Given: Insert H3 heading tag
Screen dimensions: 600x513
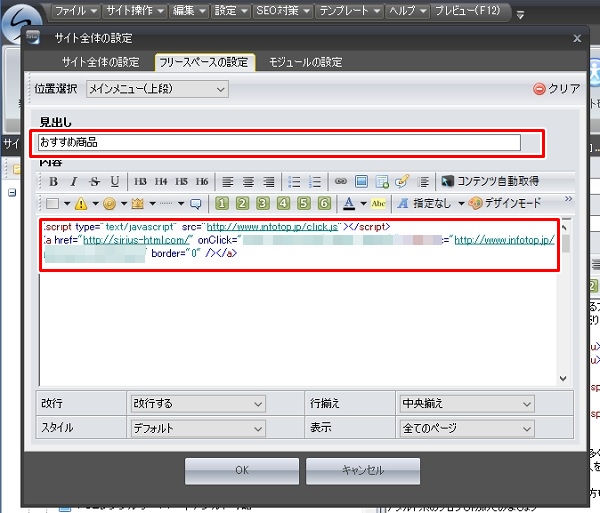Looking at the screenshot, I should (x=140, y=182).
